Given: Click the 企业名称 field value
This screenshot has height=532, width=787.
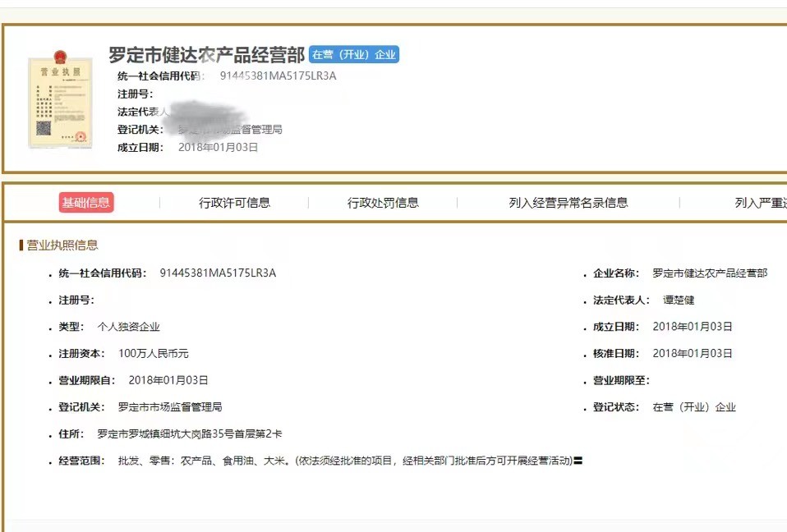Looking at the screenshot, I should point(710,273).
